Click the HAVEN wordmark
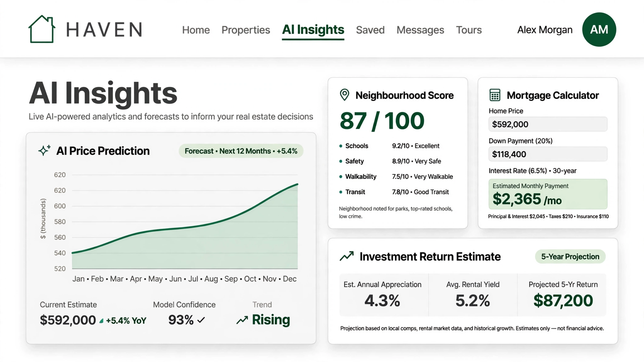This screenshot has width=644, height=362. tap(104, 30)
